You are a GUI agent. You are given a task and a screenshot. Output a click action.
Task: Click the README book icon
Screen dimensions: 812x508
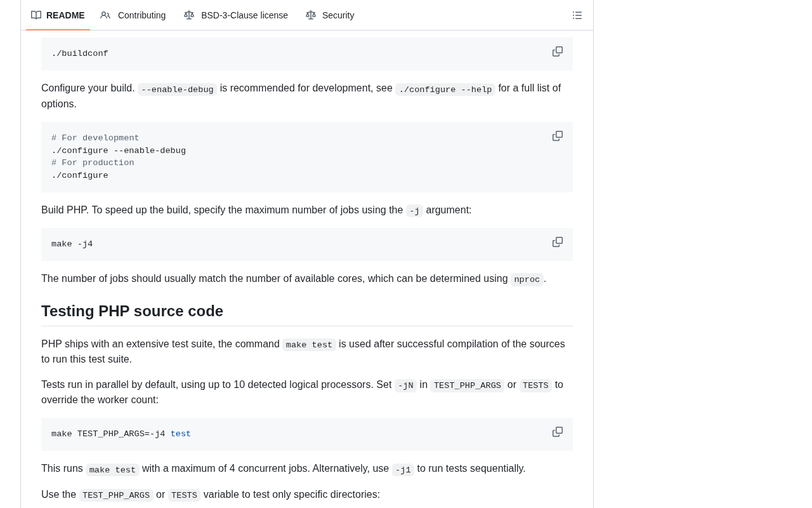coord(36,15)
